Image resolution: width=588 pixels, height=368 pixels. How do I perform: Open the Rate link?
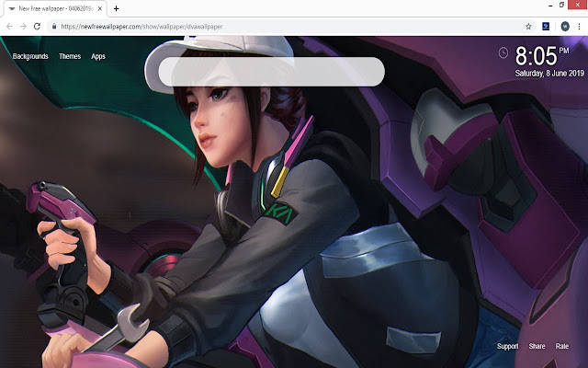coord(561,346)
